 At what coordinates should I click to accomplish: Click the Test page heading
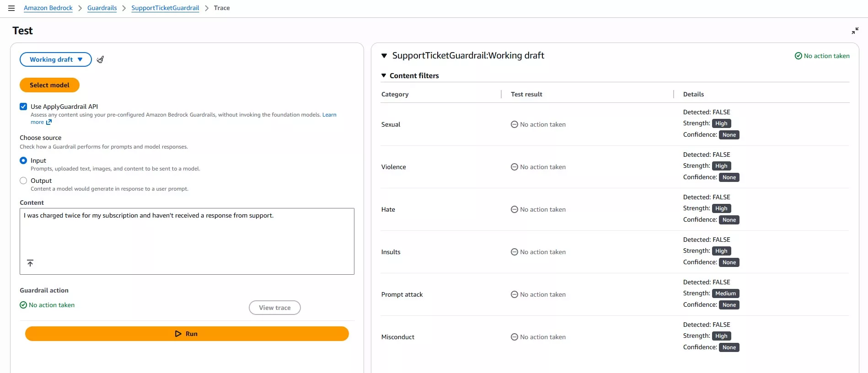click(x=23, y=31)
